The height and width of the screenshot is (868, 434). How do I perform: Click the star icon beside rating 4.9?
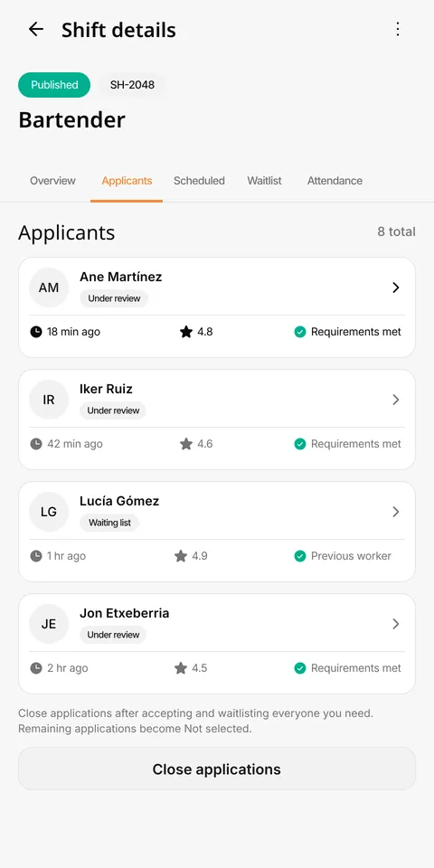181,556
